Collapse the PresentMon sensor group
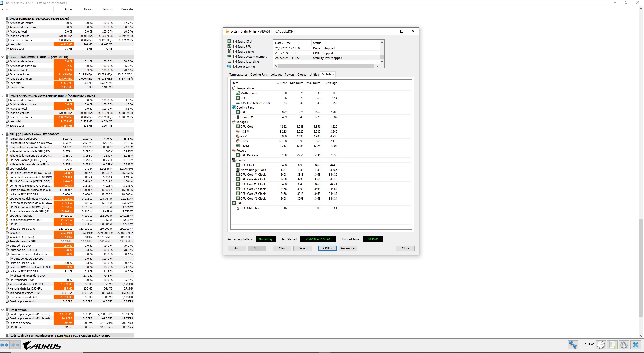 click(3, 310)
